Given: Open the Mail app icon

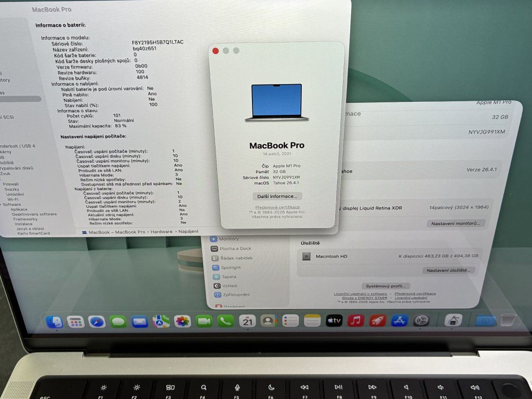Looking at the screenshot, I should 139,321.
